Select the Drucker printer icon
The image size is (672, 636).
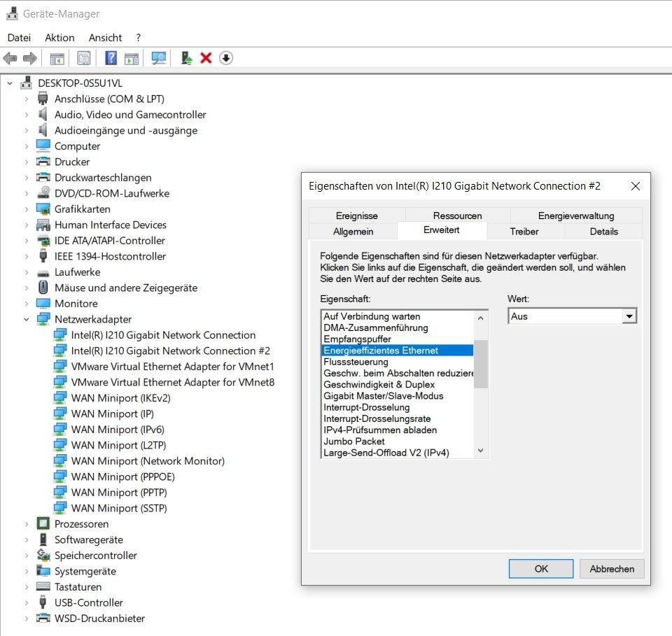click(43, 162)
